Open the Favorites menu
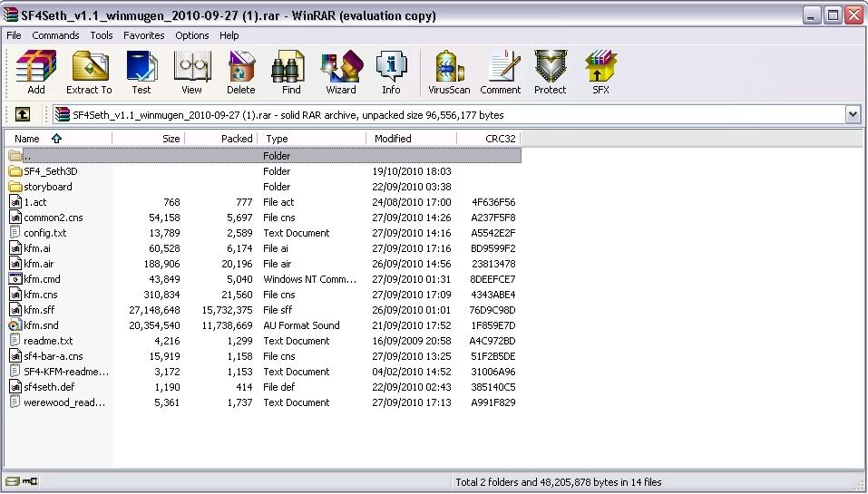This screenshot has height=494, width=868. pyautogui.click(x=144, y=35)
